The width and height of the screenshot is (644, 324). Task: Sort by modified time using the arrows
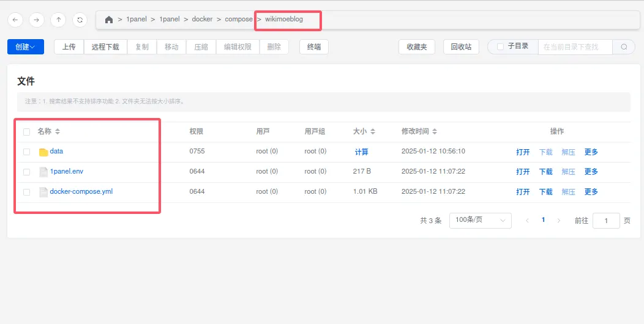(435, 131)
